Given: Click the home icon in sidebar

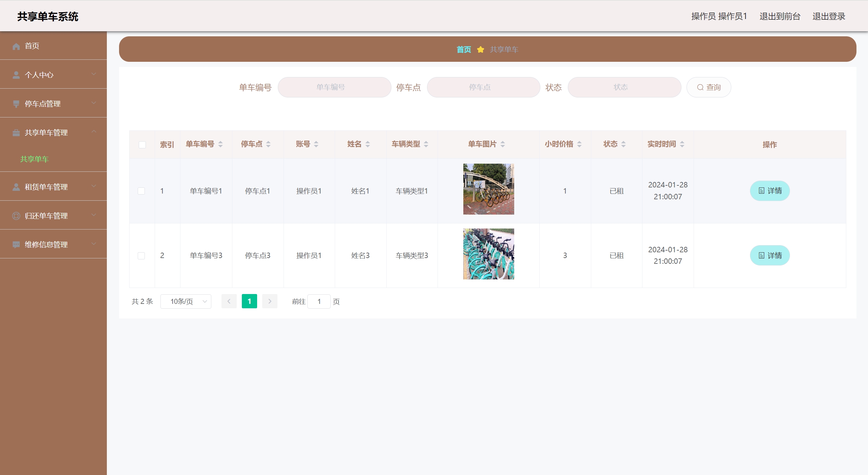Looking at the screenshot, I should tap(16, 46).
